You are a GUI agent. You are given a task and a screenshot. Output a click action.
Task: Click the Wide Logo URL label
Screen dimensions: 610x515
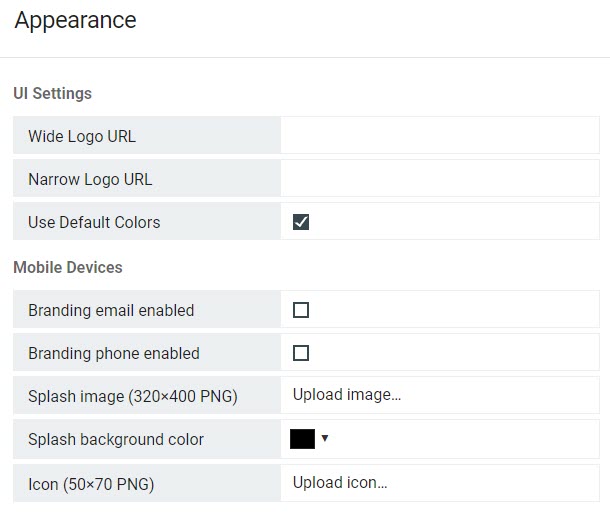click(82, 137)
